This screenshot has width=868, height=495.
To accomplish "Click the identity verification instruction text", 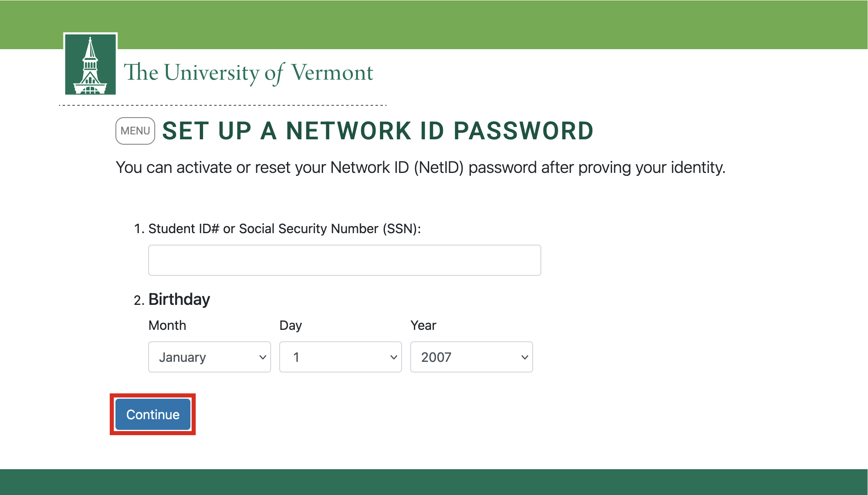I will click(421, 167).
